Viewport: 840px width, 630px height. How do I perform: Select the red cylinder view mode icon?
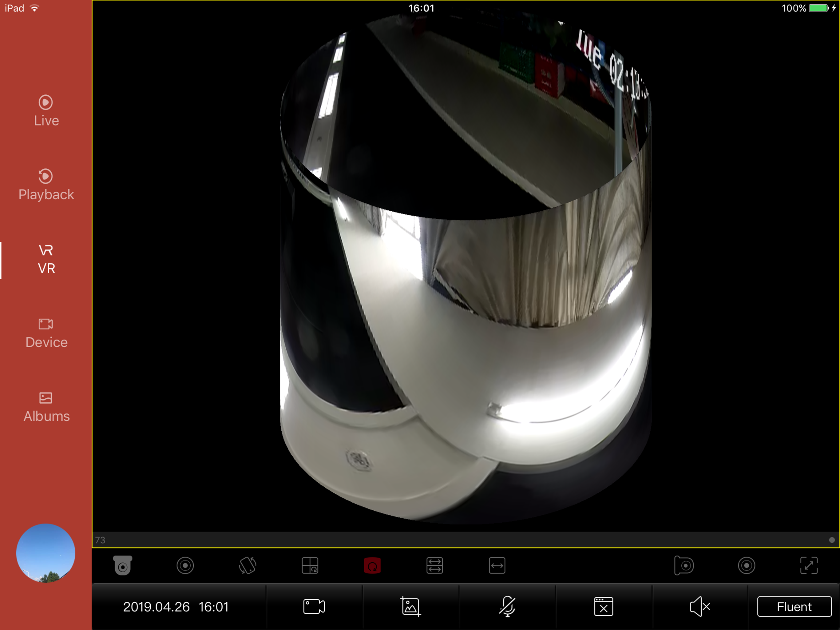click(372, 565)
